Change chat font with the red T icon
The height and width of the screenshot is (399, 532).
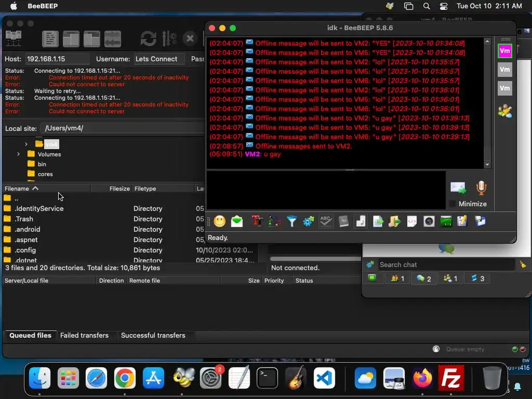[x=257, y=221]
